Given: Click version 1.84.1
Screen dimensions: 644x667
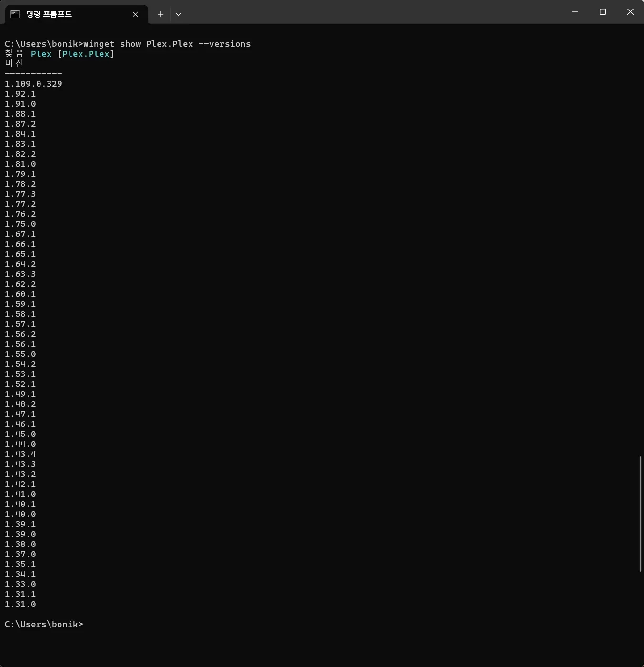Looking at the screenshot, I should (20, 134).
